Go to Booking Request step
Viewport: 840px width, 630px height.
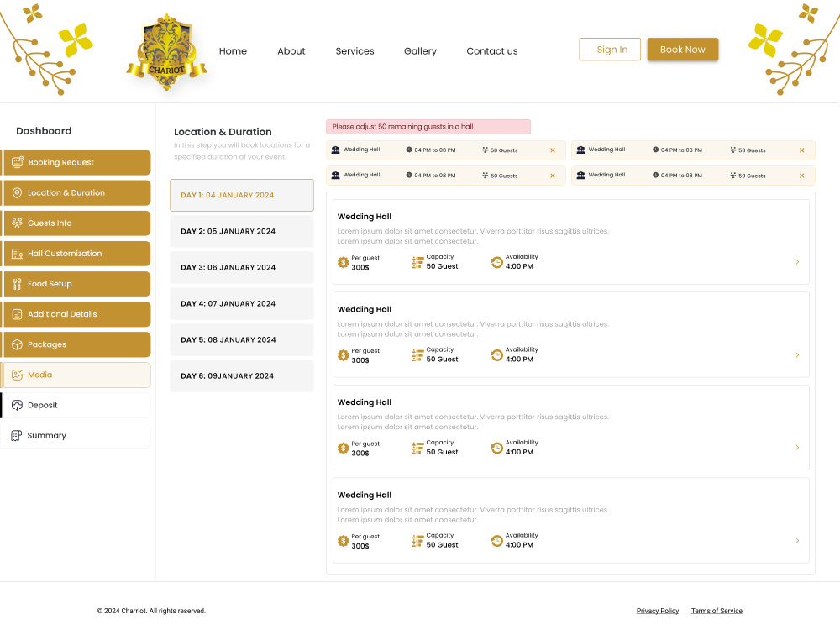coord(76,162)
